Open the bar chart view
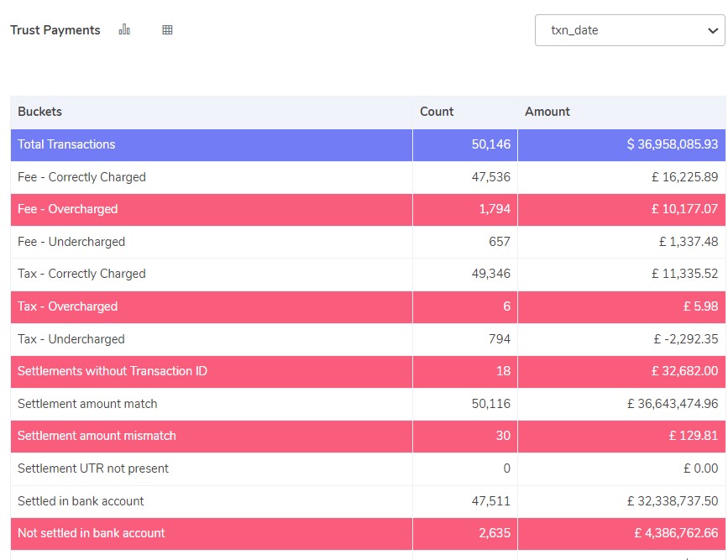Image resolution: width=728 pixels, height=560 pixels. pos(124,29)
